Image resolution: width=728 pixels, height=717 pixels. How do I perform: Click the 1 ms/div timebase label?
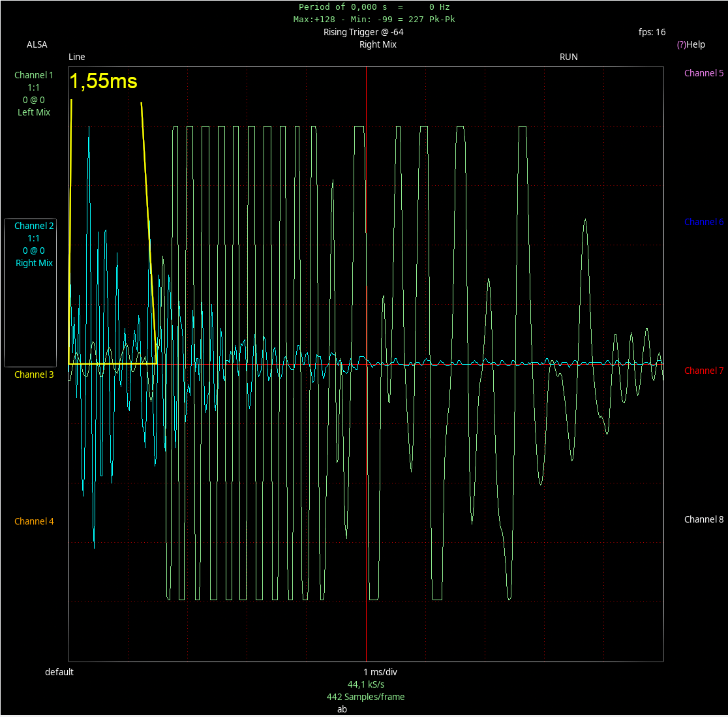pos(380,672)
